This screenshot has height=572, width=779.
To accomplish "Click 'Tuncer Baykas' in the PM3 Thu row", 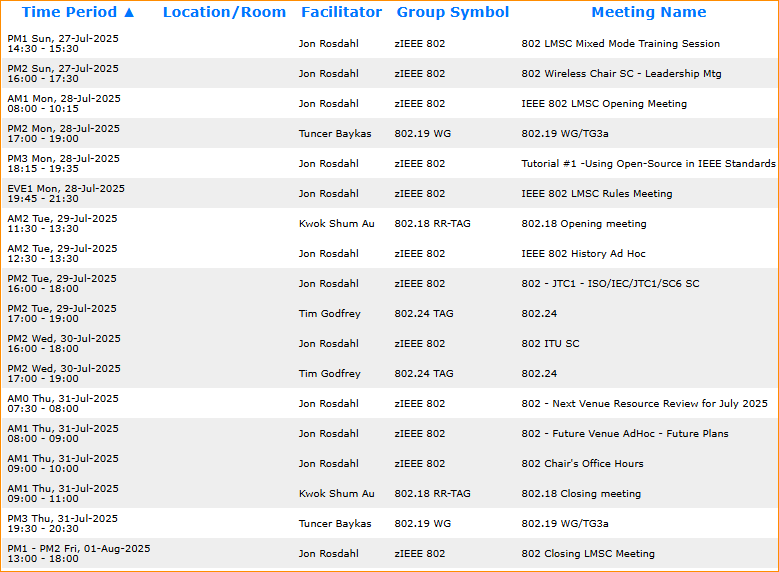I will (x=335, y=523).
